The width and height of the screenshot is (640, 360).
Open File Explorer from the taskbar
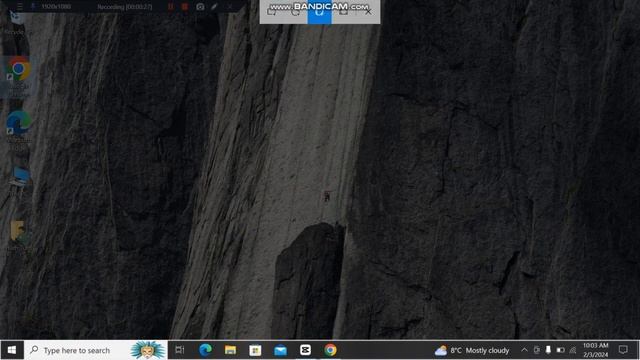(230, 350)
